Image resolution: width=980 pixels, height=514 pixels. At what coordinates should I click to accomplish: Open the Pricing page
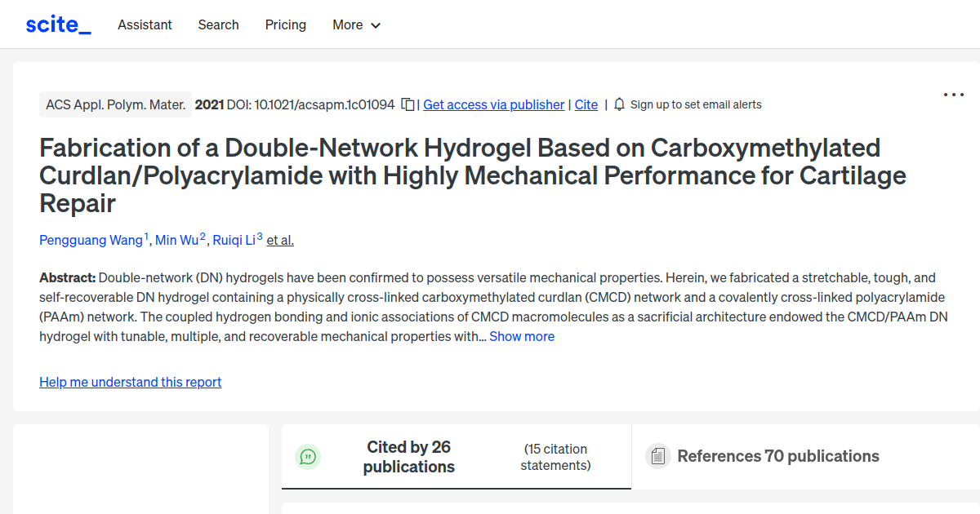[285, 25]
